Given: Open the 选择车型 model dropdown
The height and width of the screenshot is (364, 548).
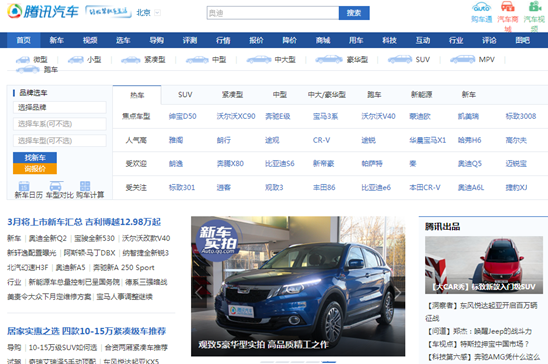Looking at the screenshot, I should click(60, 140).
